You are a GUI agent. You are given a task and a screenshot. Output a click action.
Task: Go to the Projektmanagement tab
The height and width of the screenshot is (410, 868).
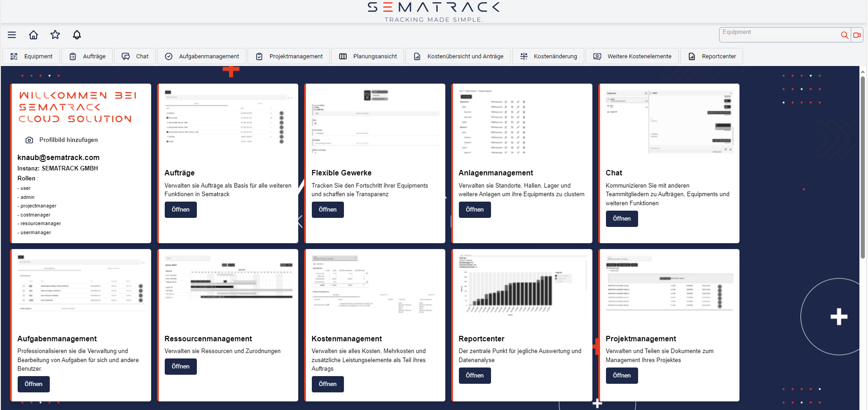coord(289,57)
